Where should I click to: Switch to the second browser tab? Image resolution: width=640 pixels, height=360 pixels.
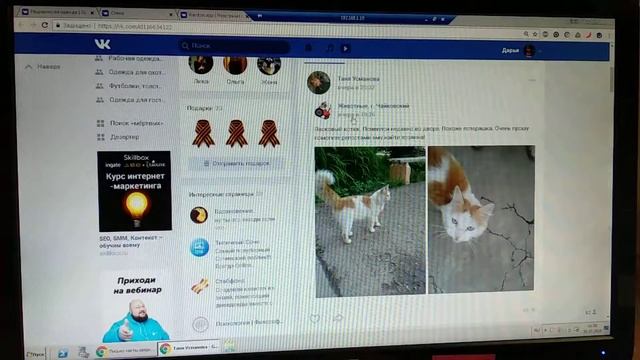pyautogui.click(x=136, y=13)
